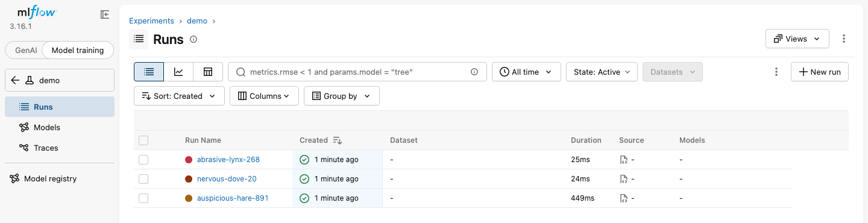Screen dimensions: 868x223
Task: Click the 25ms duration value
Action: coord(580,160)
